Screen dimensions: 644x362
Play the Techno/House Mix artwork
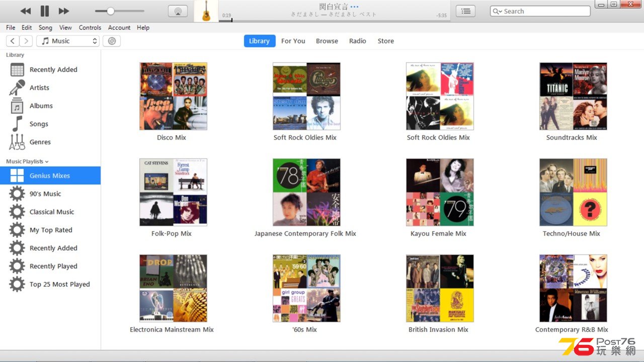573,192
